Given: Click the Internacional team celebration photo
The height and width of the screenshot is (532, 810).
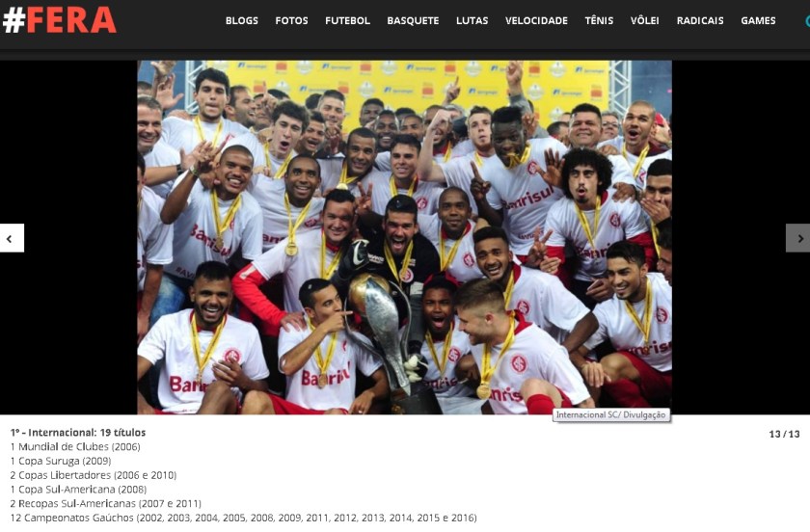Looking at the screenshot, I should pyautogui.click(x=404, y=237).
